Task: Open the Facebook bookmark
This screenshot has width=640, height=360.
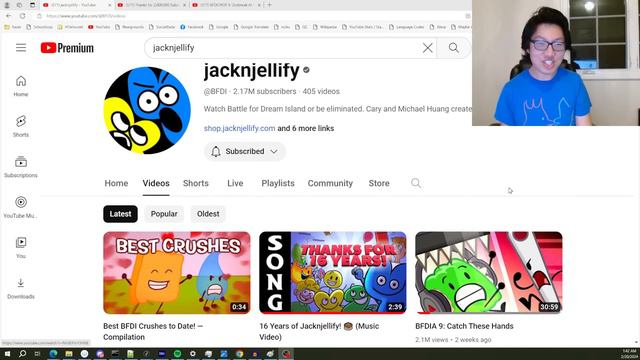Action: (x=192, y=27)
